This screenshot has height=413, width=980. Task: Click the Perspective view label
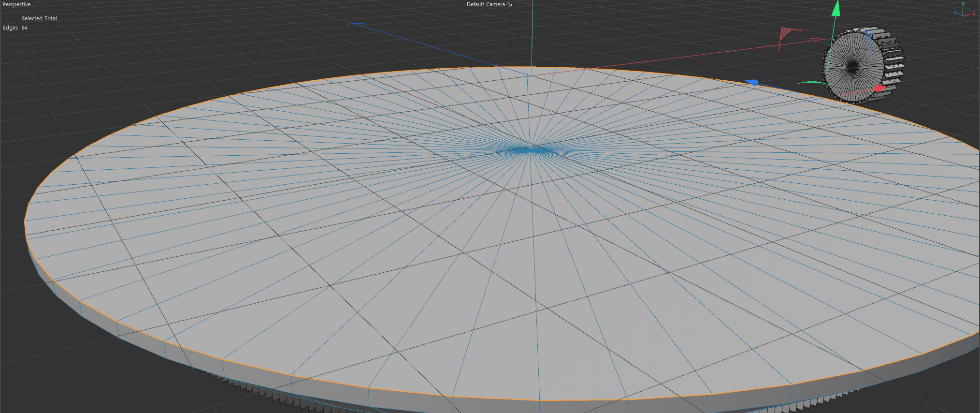(16, 4)
